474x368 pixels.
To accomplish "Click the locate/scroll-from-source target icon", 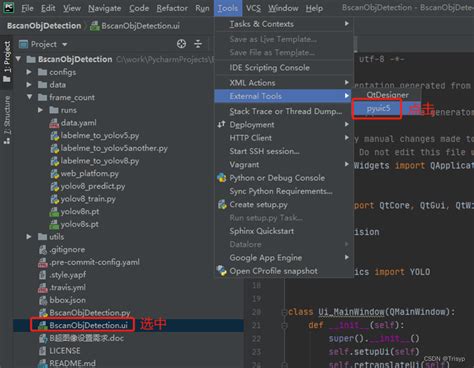I will [x=181, y=44].
